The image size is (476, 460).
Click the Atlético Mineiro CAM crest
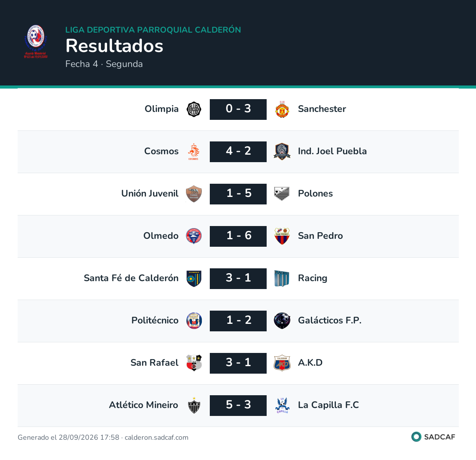tap(193, 405)
